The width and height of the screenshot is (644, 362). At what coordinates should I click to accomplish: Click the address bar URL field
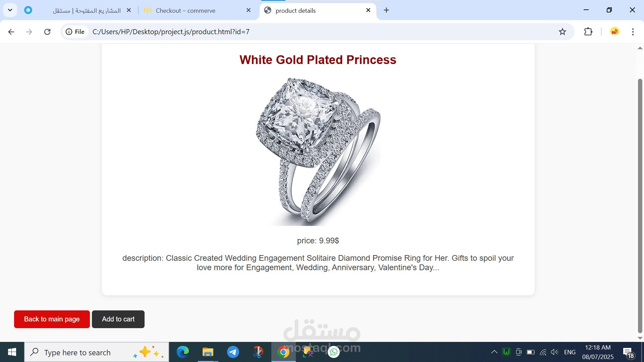pos(322,32)
